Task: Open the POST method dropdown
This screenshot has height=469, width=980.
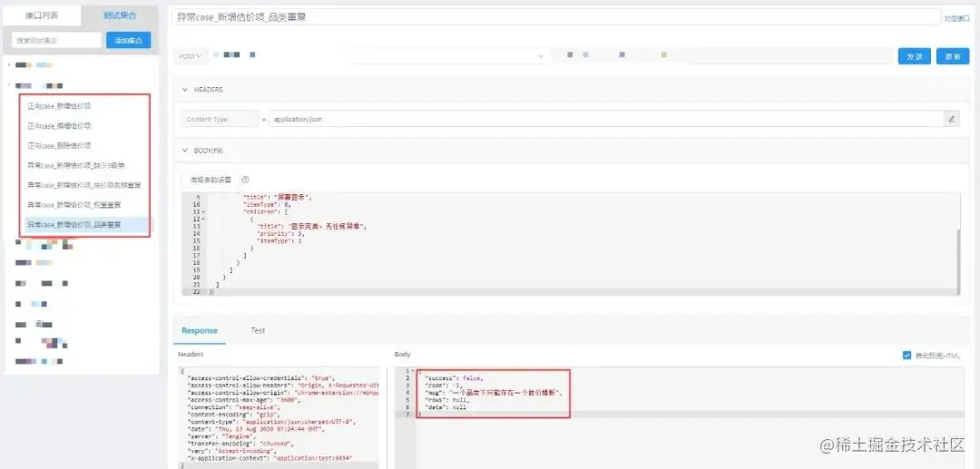Action: pyautogui.click(x=190, y=56)
